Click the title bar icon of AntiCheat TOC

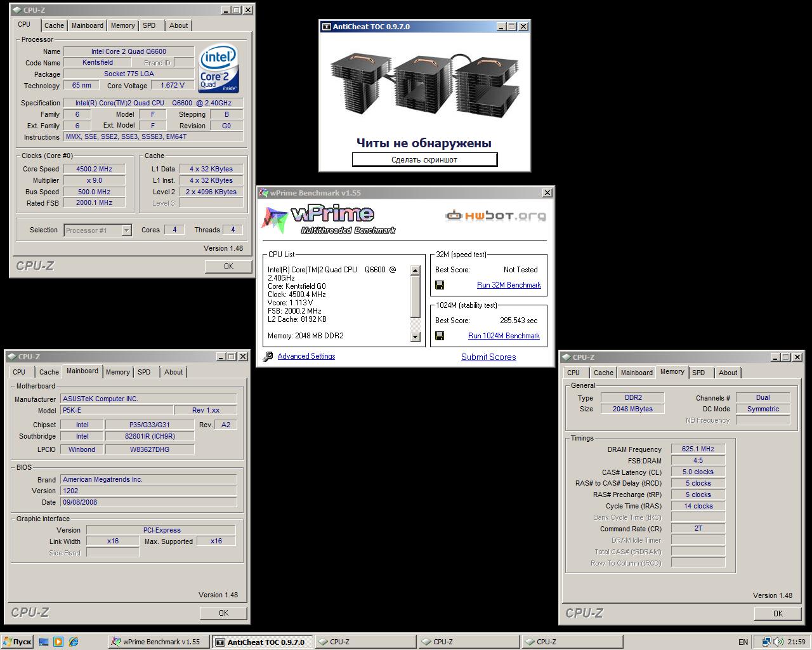point(327,27)
